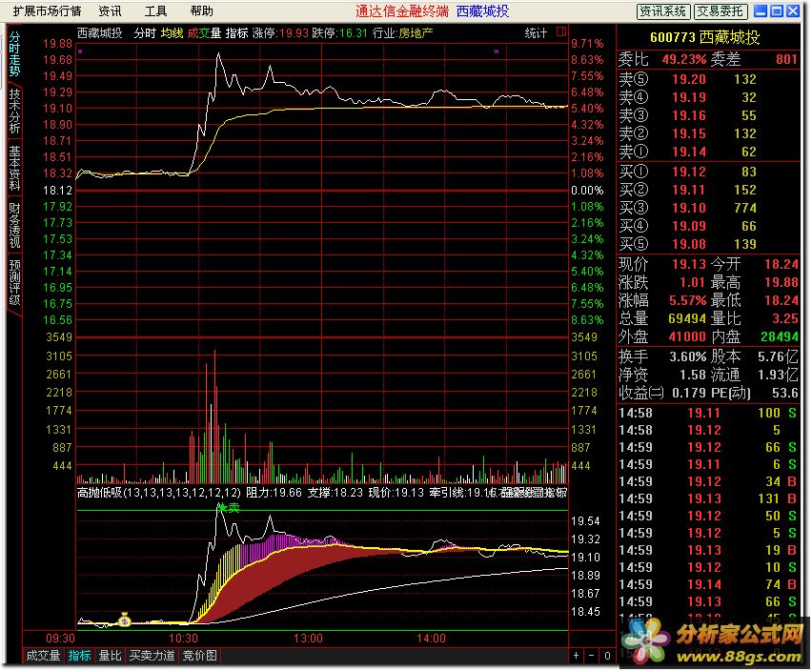Open the 工具 menu

(155, 10)
